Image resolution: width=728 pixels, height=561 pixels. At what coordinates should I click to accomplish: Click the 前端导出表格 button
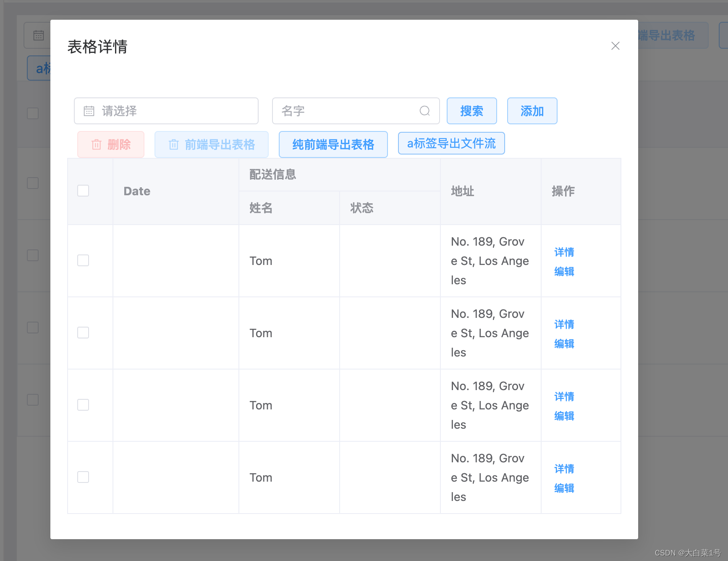[212, 144]
